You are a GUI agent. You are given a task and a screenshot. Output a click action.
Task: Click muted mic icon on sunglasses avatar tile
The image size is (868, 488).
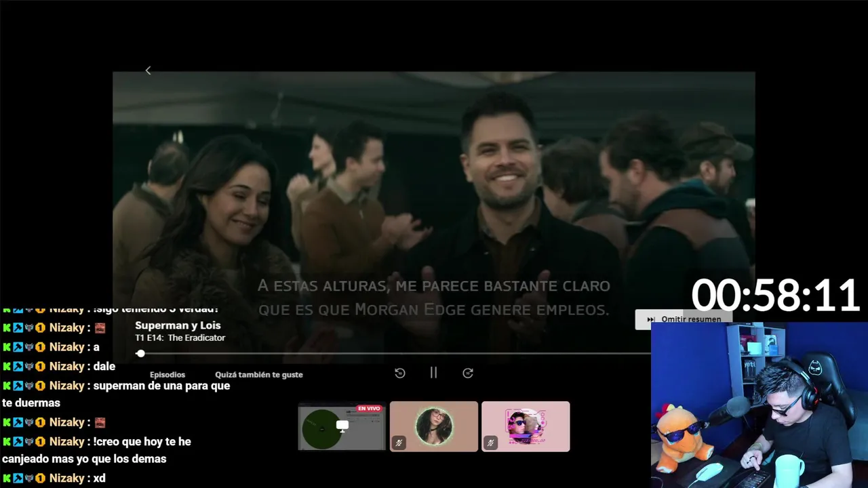click(x=490, y=443)
